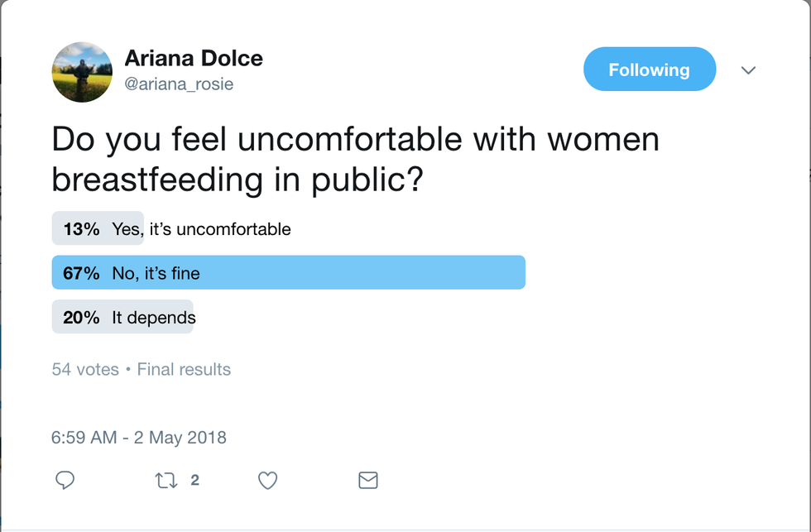Toggle the Following button
Screen dimensions: 811x532
(649, 69)
